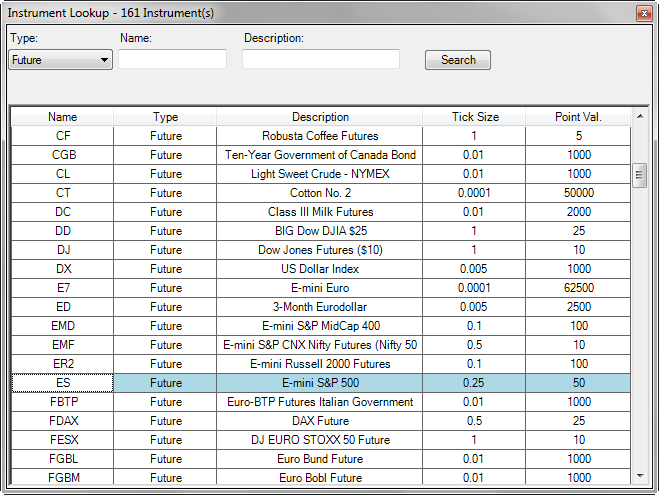Click the Type cell in FDAX row
Viewport: 659px width, 495px height.
pos(165,421)
